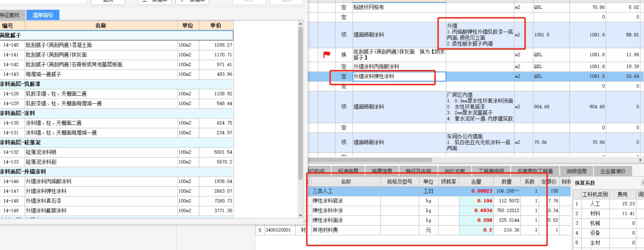
Task: Select quota 14-141 批刮腻子抹灰面
Action: (x=116, y=55)
